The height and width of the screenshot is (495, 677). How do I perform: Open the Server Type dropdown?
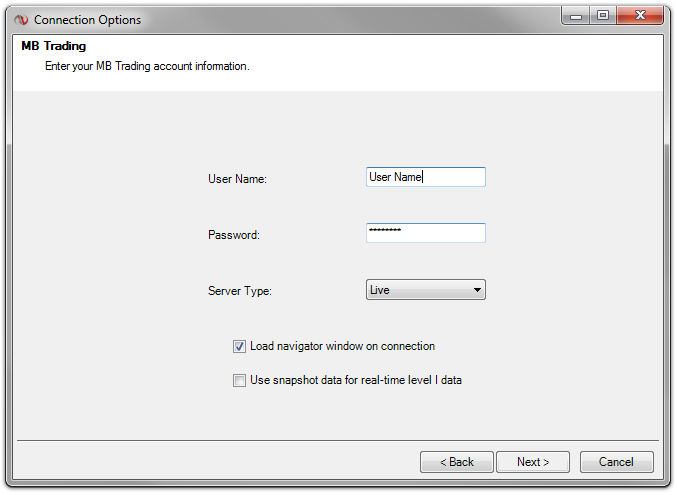coord(425,289)
